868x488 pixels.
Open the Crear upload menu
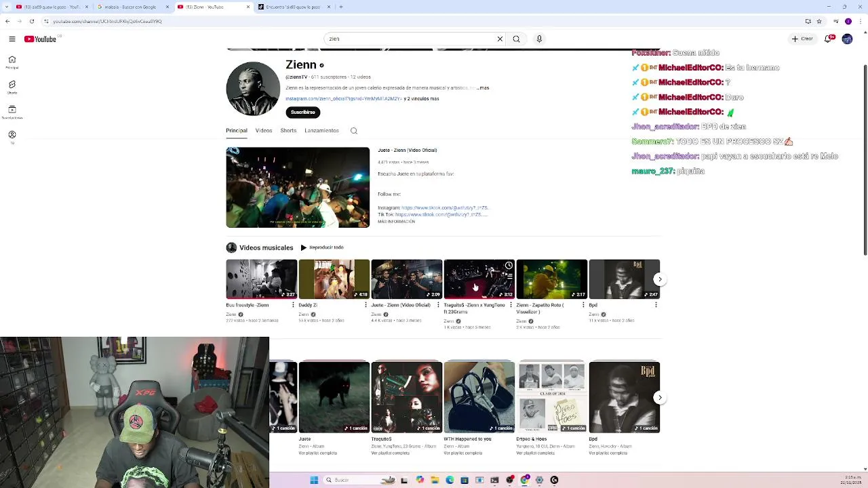pos(802,39)
